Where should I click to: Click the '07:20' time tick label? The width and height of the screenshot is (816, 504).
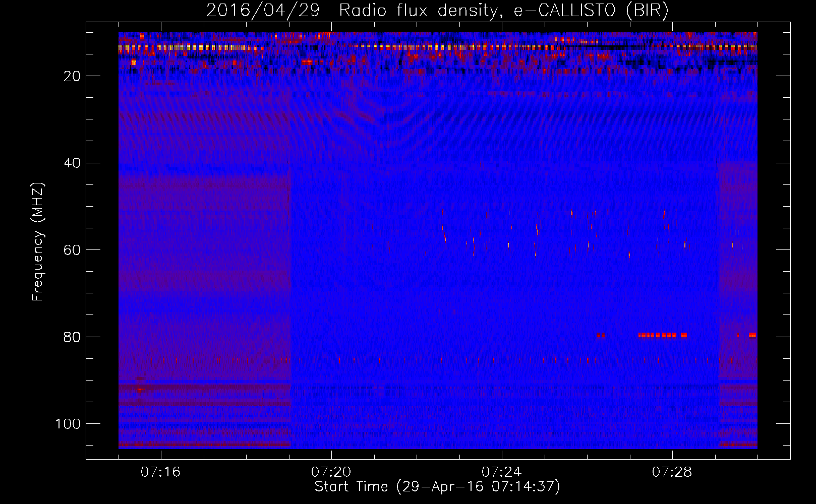click(331, 472)
